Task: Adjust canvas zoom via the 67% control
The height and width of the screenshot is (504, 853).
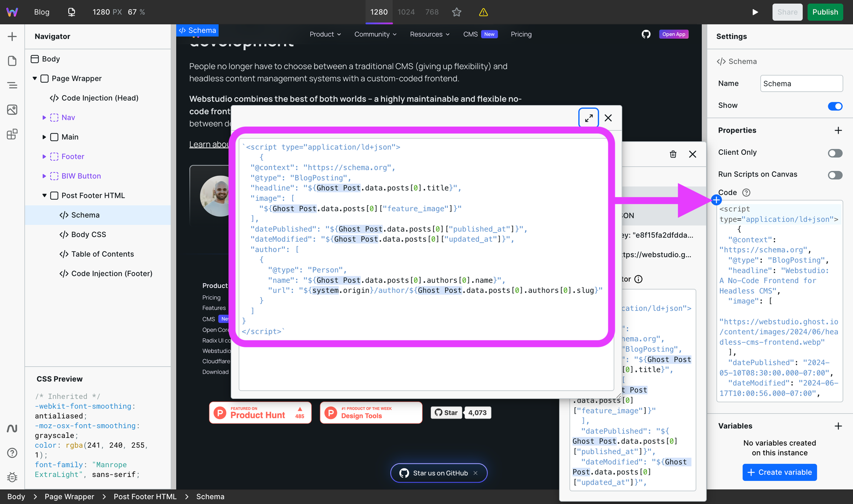Action: coord(136,12)
